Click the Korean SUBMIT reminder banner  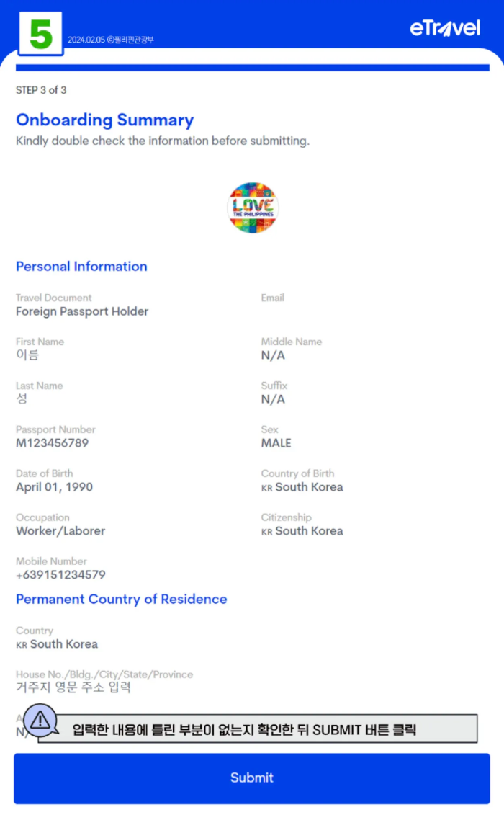[266, 729]
